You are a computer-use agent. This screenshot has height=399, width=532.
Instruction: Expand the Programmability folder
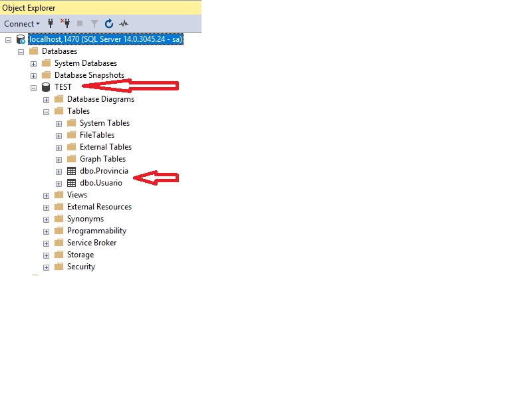pyautogui.click(x=46, y=231)
